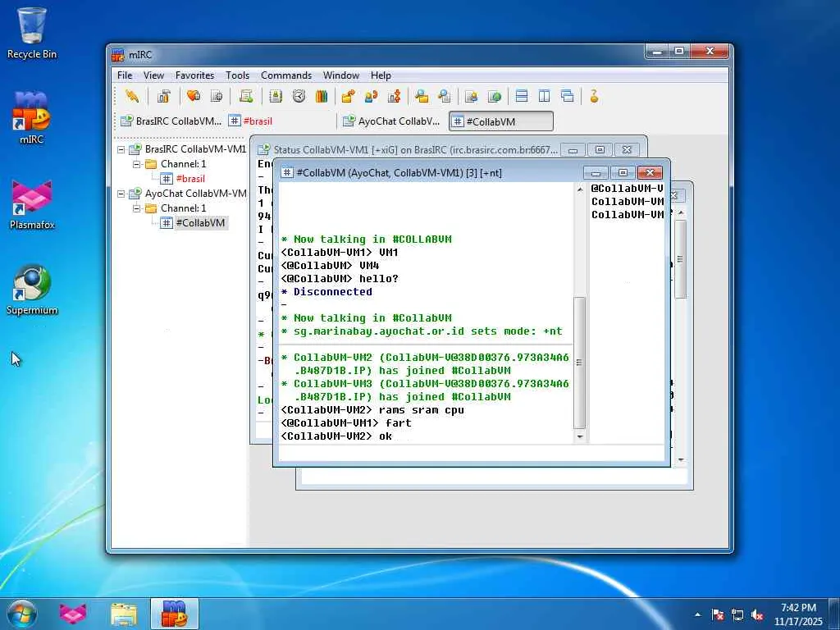840x630 pixels.
Task: Open the Favorites menu
Action: (x=194, y=75)
